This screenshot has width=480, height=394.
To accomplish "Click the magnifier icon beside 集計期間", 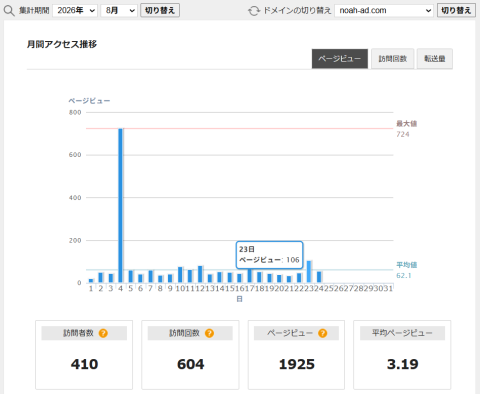I will pos(9,11).
